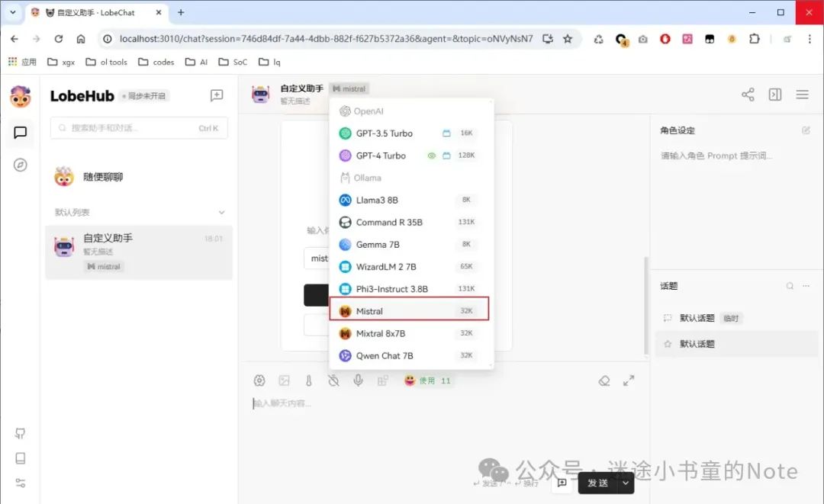Click the chat scrollbar
The image size is (824, 504).
coord(646,306)
